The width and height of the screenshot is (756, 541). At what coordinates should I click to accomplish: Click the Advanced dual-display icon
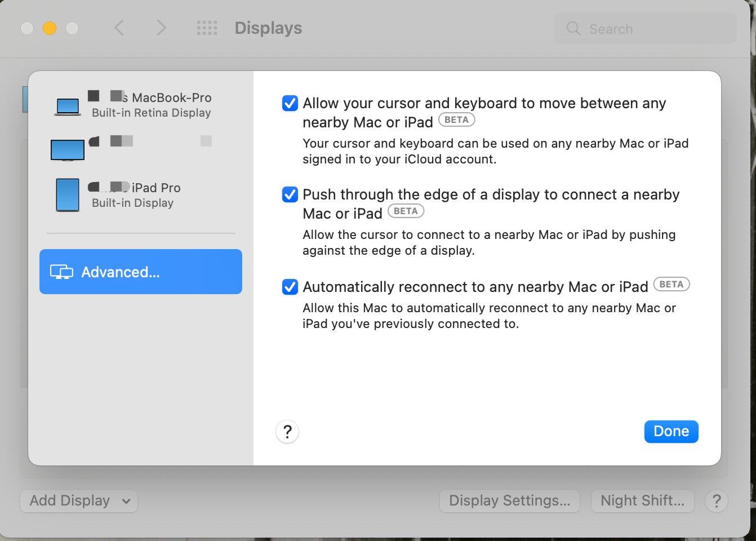point(61,272)
